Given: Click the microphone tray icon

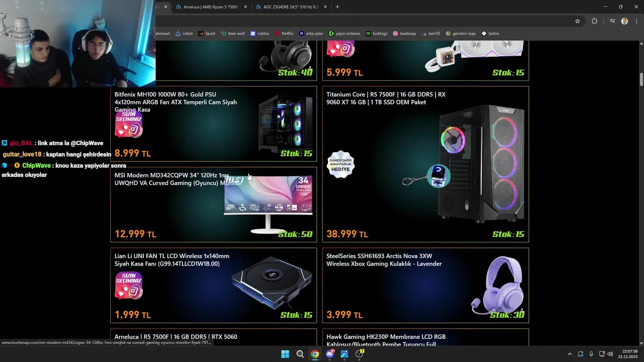Looking at the screenshot, I should pyautogui.click(x=591, y=354).
